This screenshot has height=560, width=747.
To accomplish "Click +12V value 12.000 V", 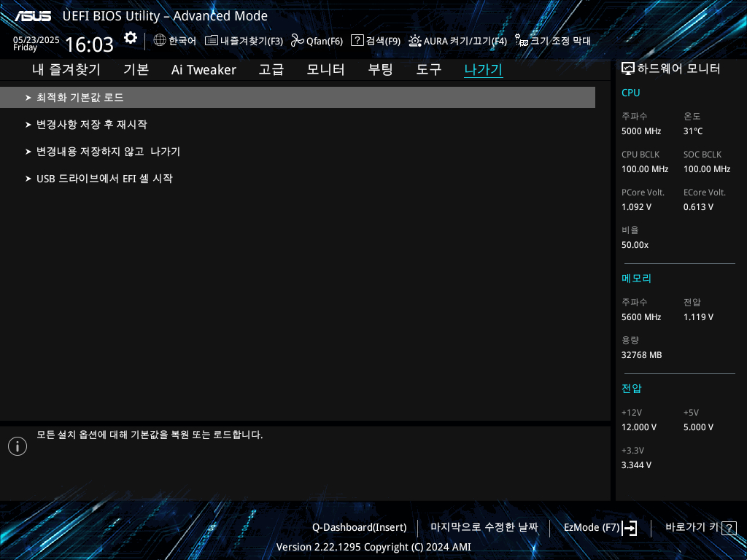I will pos(639,427).
